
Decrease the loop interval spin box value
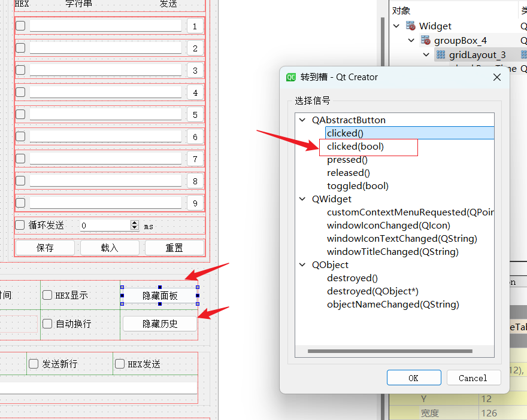coord(134,227)
